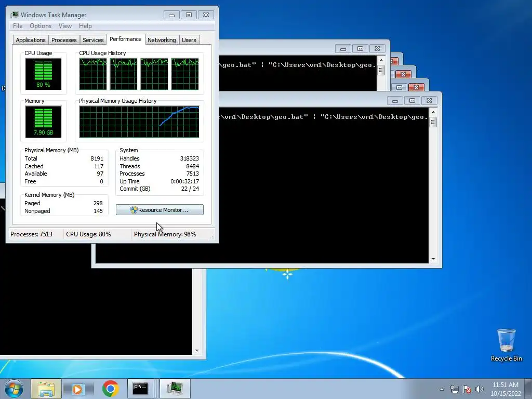The height and width of the screenshot is (399, 532).
Task: Open the Options menu in Task Manager
Action: 41,26
